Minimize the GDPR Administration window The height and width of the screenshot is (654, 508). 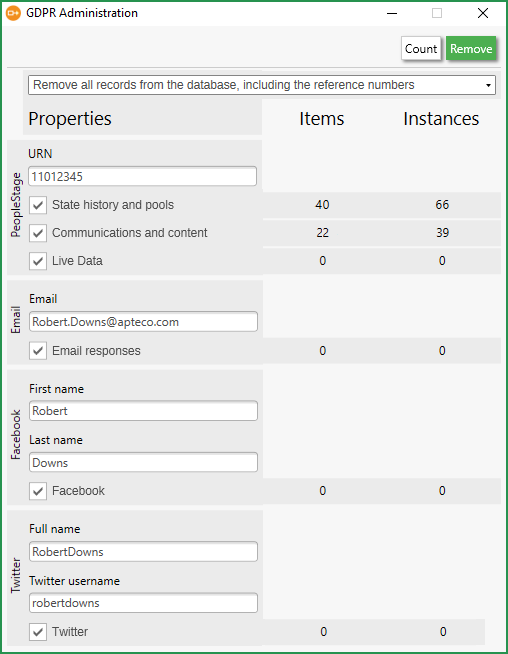(392, 13)
